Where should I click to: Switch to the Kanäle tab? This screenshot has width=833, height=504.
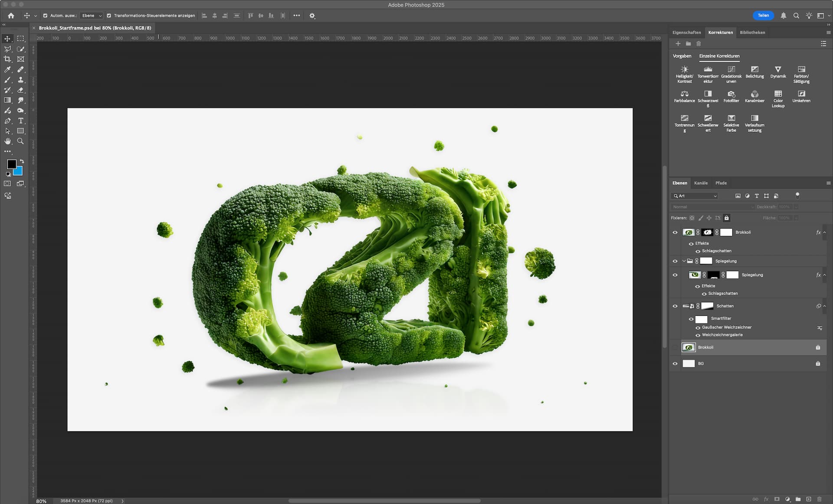701,183
